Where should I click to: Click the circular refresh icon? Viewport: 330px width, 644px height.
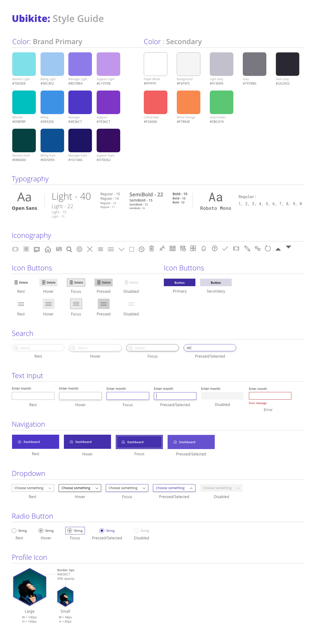pyautogui.click(x=268, y=248)
